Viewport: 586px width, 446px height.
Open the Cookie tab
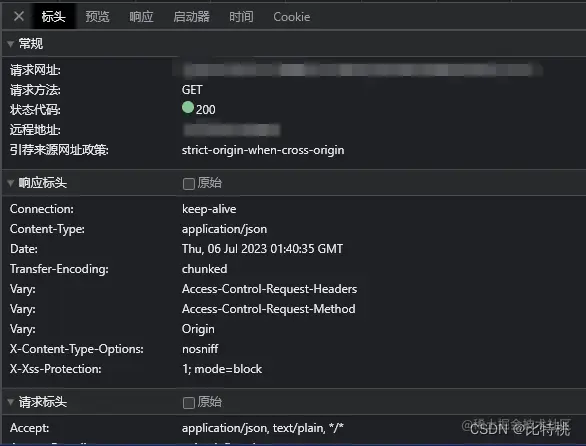[x=292, y=17]
